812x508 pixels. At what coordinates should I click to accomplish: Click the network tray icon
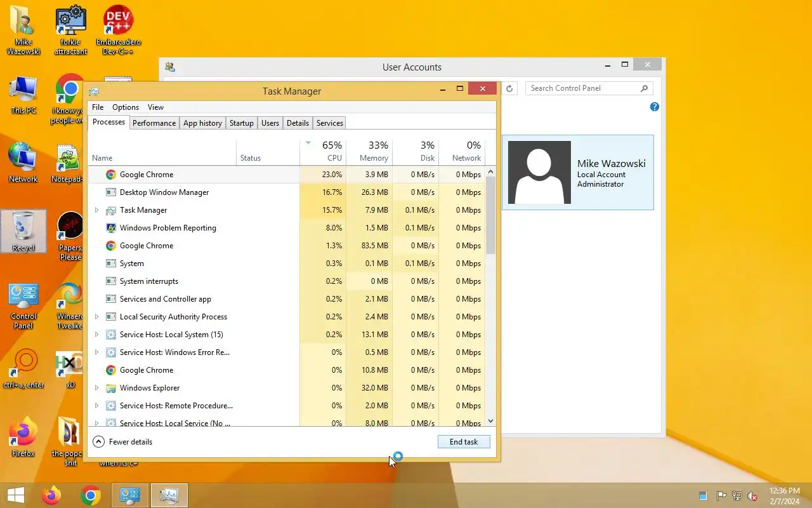coord(737,496)
